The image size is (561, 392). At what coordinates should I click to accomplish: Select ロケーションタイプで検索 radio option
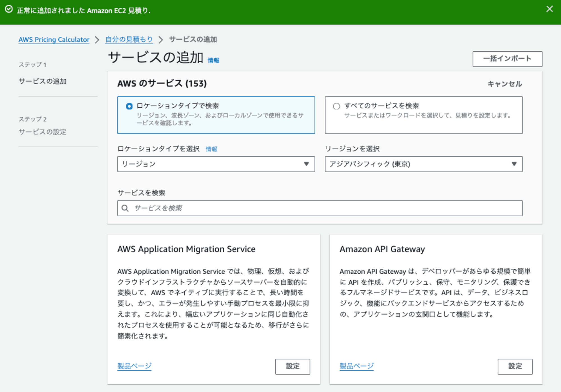(x=129, y=106)
